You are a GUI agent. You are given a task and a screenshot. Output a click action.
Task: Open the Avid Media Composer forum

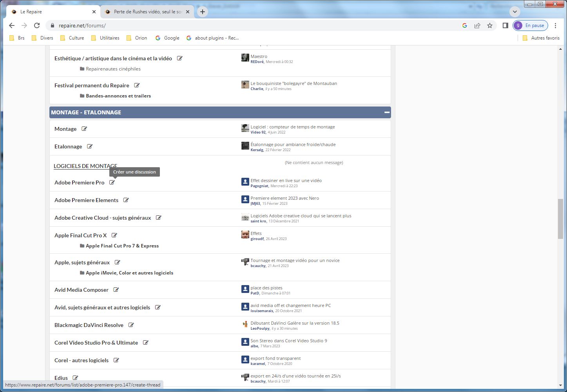[82, 290]
